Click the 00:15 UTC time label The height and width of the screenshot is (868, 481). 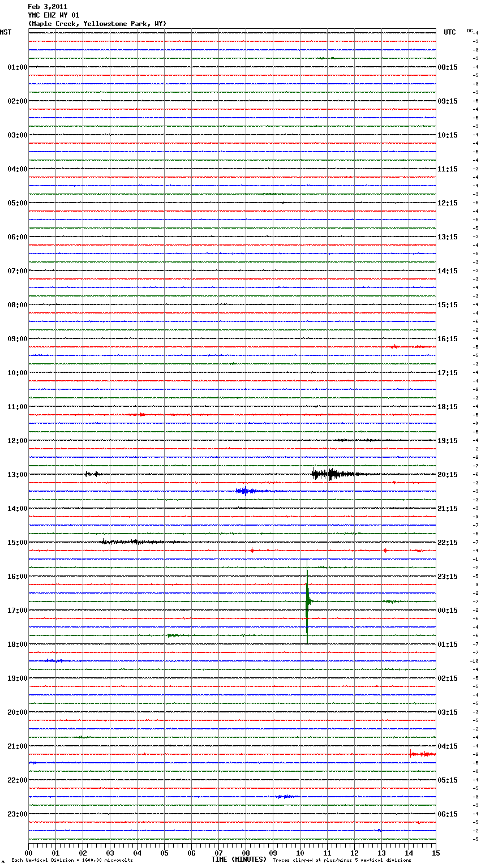tap(448, 611)
